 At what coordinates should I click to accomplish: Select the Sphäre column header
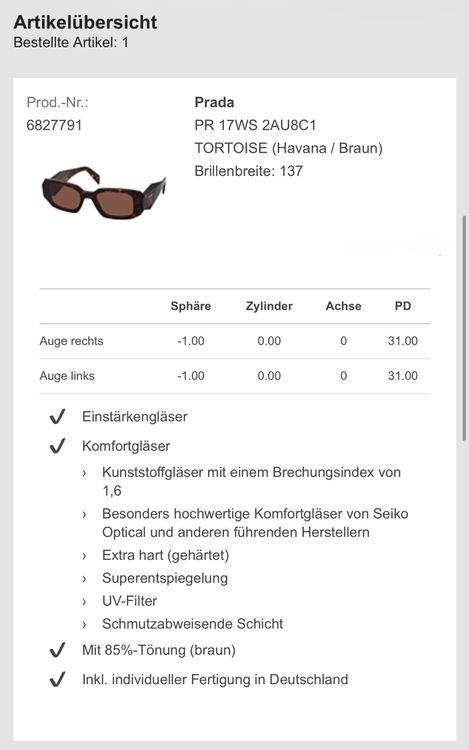click(x=191, y=306)
